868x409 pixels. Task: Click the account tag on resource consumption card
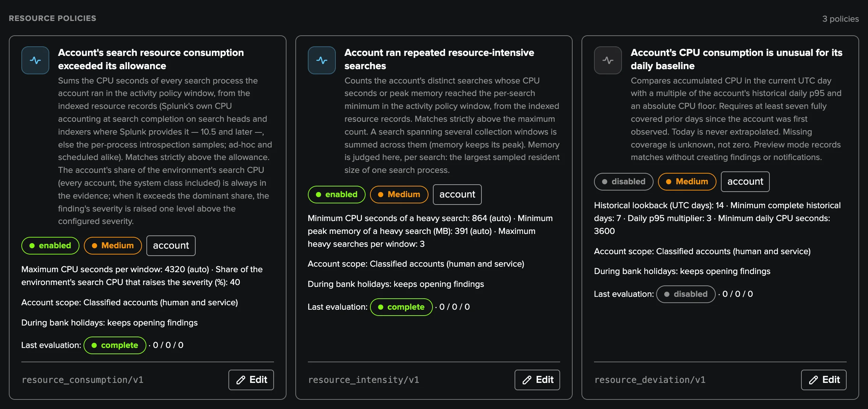[171, 246]
